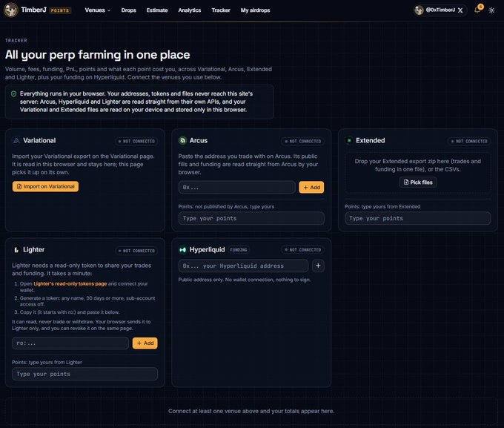Click the FUNDING tag beside Hyperliquid
504x428 pixels.
tap(239, 250)
